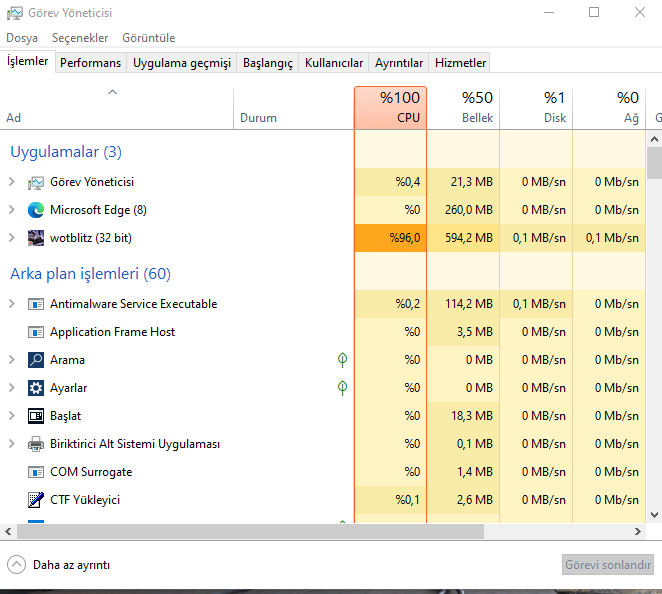Click the Biriktirici printer icon
This screenshot has height=594, width=662.
(36, 444)
